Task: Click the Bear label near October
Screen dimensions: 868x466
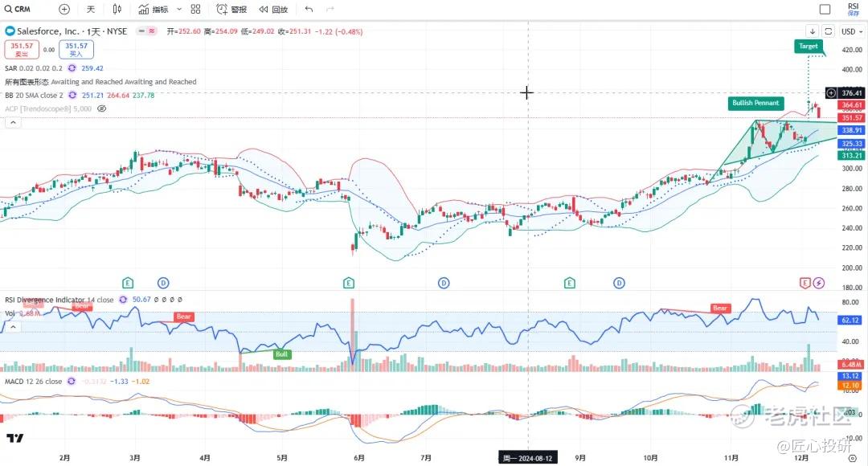Action: tap(719, 309)
